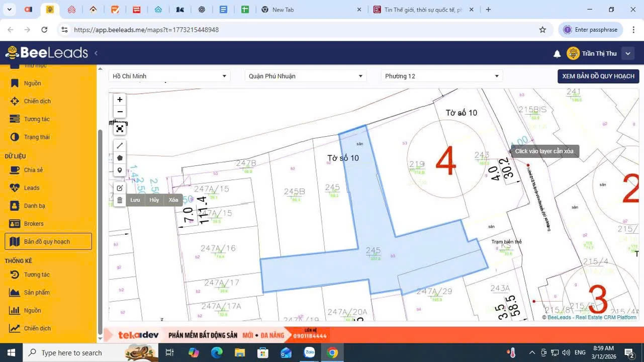Zoom out of the map
644x362 pixels.
(120, 112)
